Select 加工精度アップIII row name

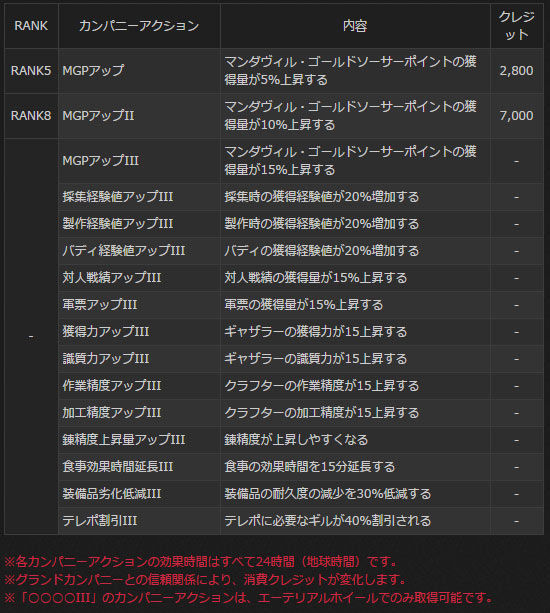pos(112,412)
